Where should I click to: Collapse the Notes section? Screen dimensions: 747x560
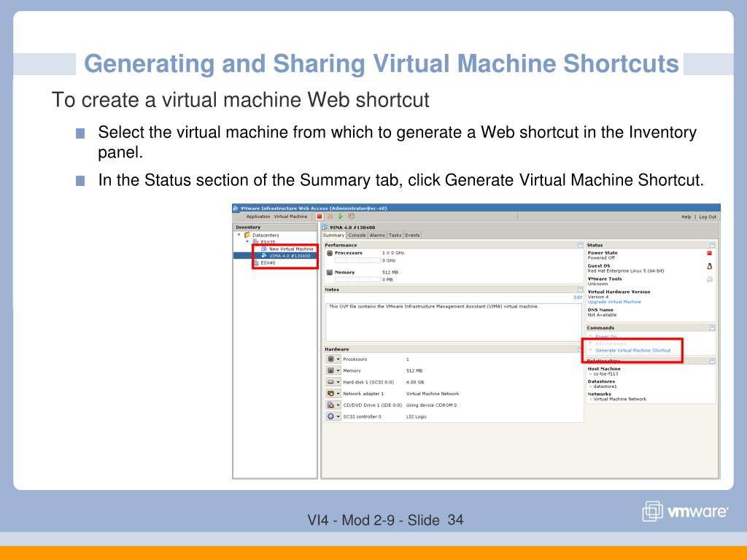coord(580,289)
